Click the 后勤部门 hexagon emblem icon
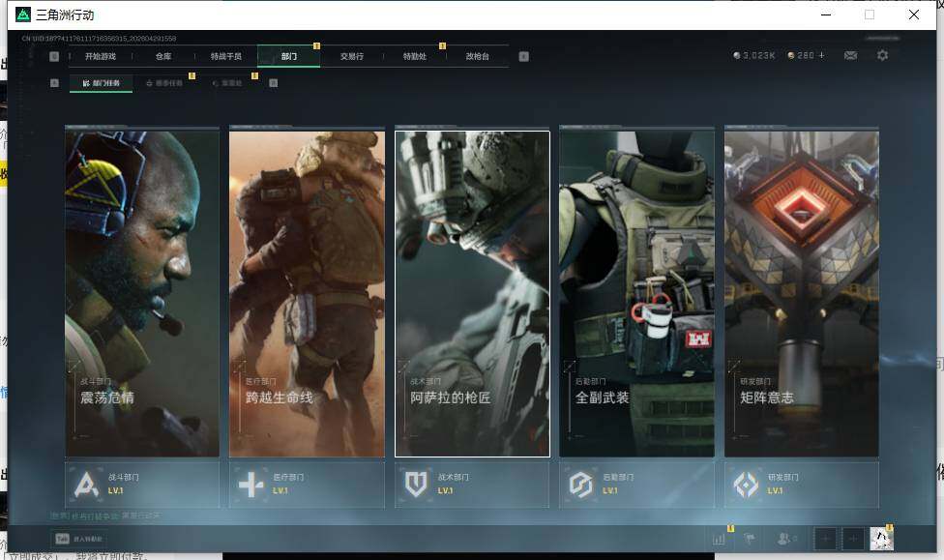This screenshot has width=944, height=560. pos(581,485)
